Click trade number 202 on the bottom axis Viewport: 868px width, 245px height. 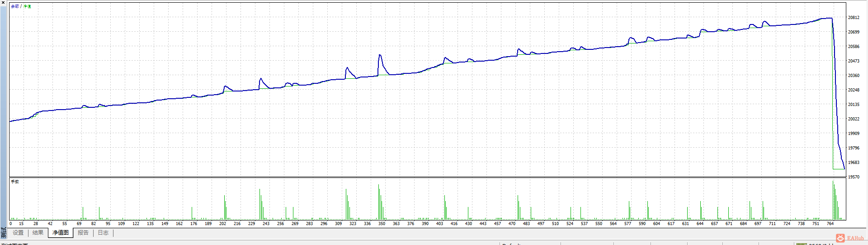point(222,224)
